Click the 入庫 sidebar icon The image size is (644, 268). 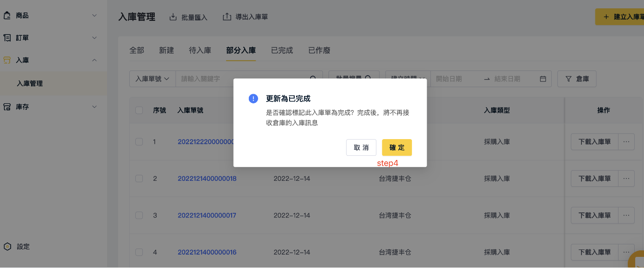[7, 60]
